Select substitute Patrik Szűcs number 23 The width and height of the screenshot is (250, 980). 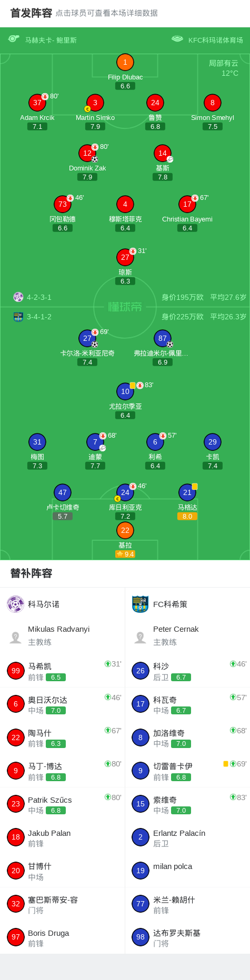[62, 804]
